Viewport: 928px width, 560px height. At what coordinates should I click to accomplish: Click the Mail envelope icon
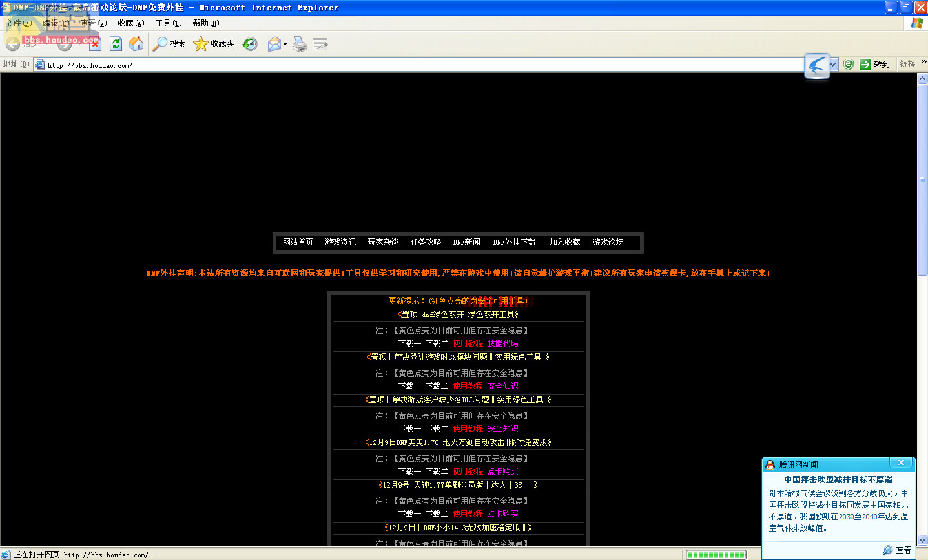pos(274,44)
